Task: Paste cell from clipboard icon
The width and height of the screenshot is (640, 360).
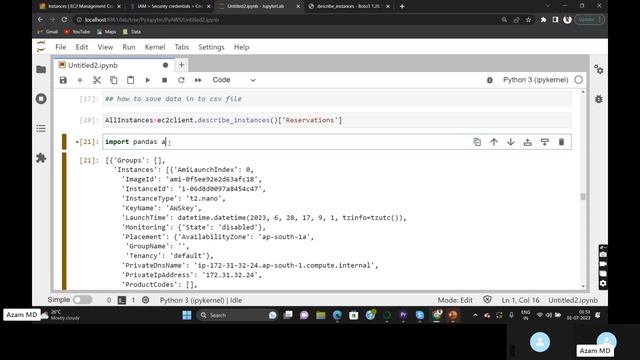Action: tap(130, 80)
